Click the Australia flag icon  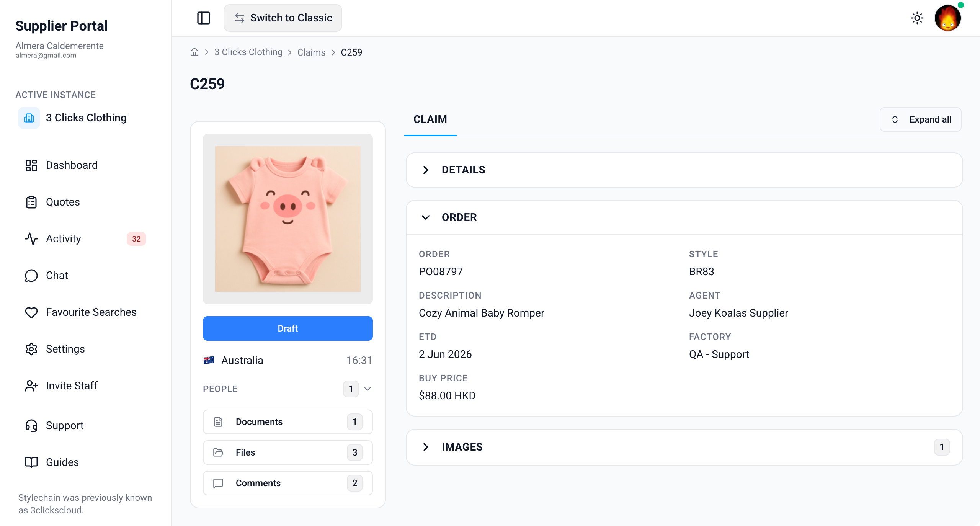(x=209, y=360)
